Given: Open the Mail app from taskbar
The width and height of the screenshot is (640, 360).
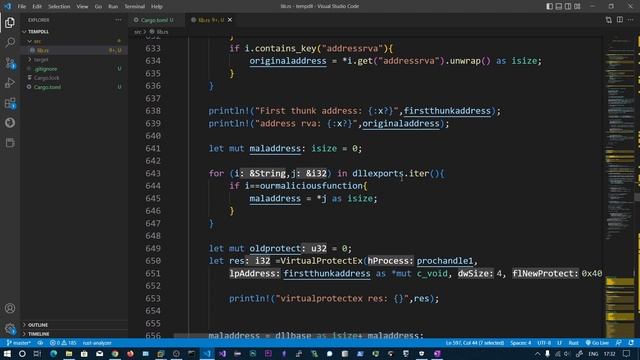Looking at the screenshot, I should 99,353.
